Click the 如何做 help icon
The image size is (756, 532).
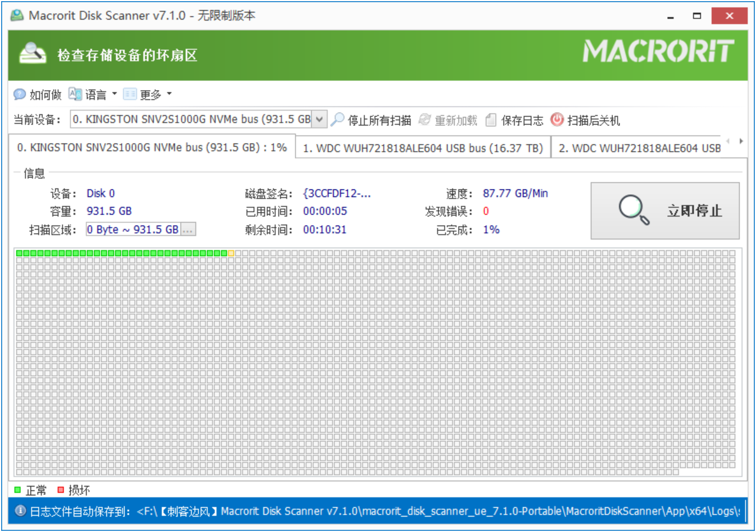pyautogui.click(x=20, y=94)
